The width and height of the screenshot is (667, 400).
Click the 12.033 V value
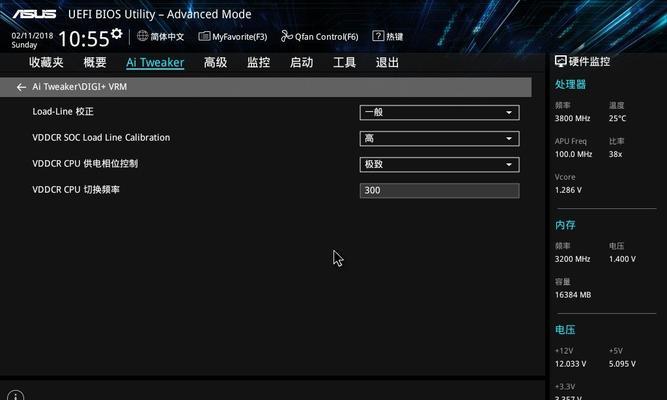(x=570, y=364)
